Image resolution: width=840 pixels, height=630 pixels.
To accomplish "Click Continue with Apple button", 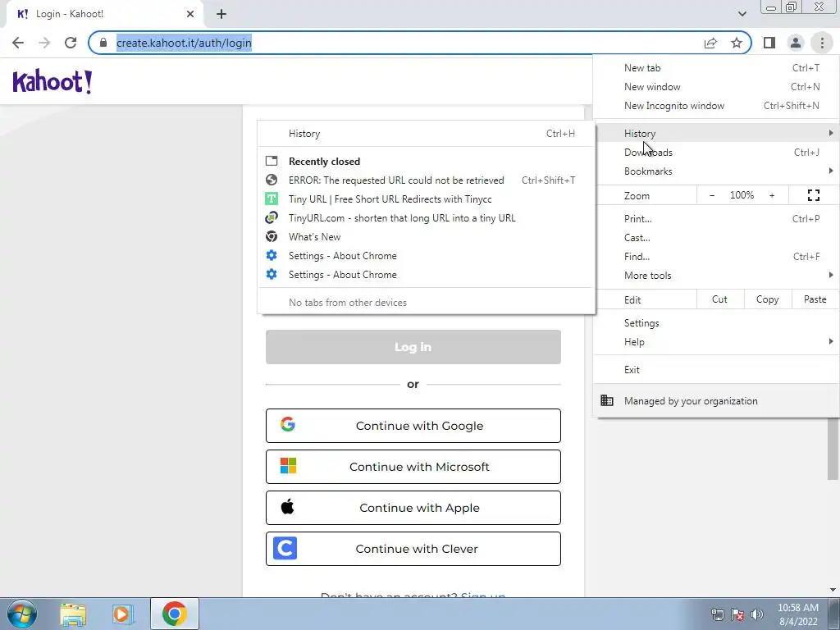I will [413, 508].
